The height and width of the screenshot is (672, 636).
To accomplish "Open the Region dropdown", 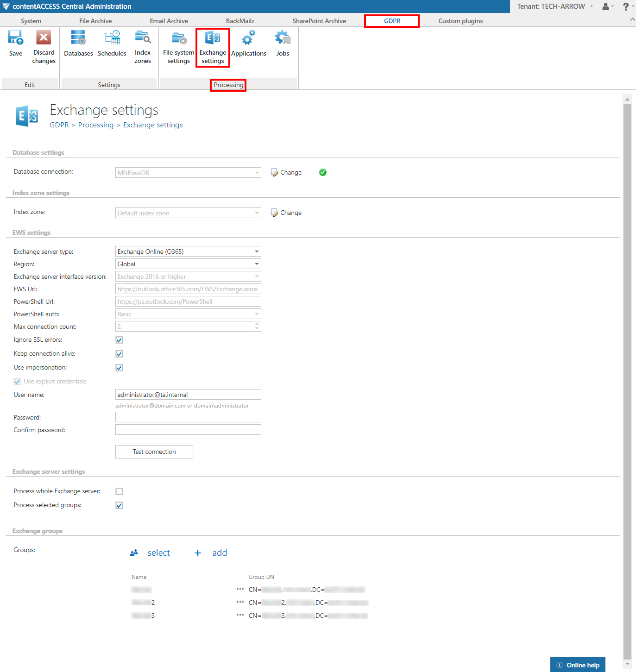I will (188, 264).
